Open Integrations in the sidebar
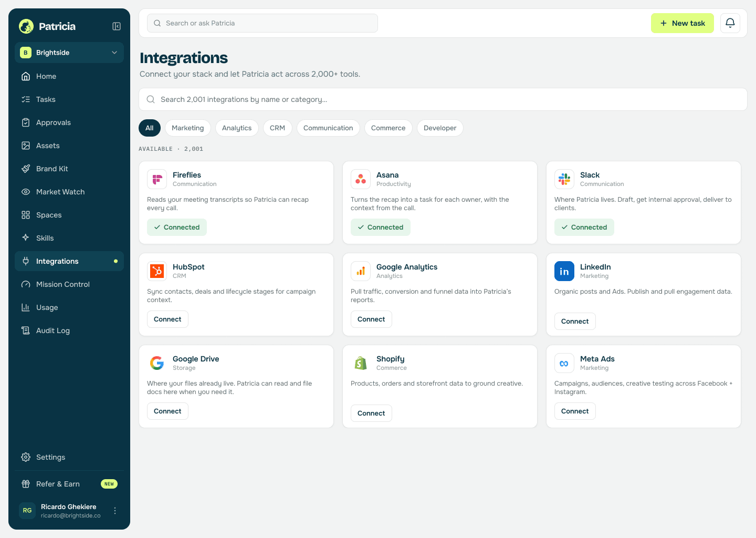 tap(69, 261)
